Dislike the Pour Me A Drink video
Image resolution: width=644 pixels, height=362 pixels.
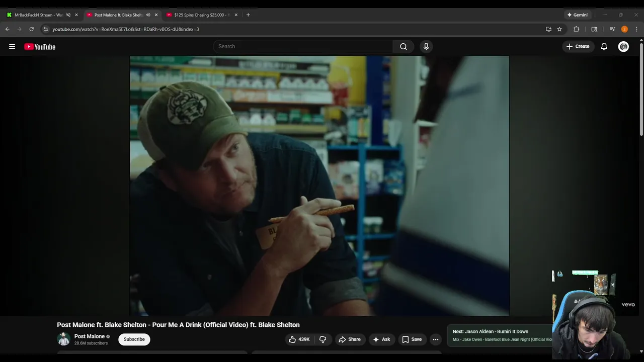pyautogui.click(x=323, y=339)
